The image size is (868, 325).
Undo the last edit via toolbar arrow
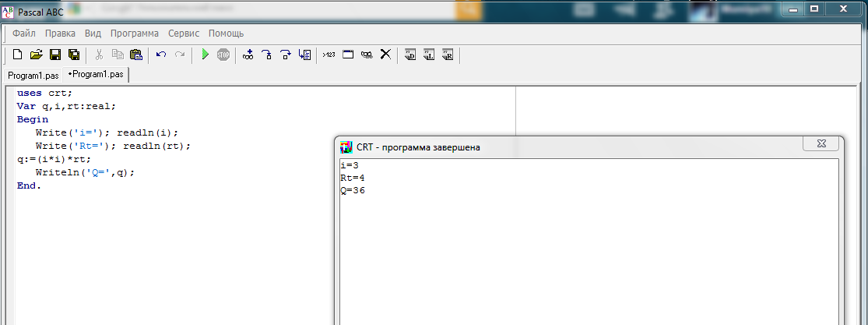pos(161,55)
